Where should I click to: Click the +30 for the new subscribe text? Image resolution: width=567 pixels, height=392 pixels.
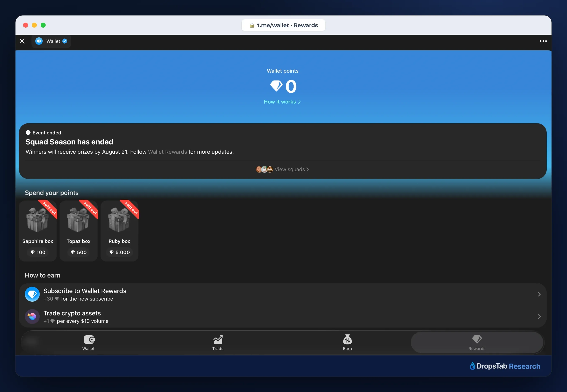click(x=78, y=299)
